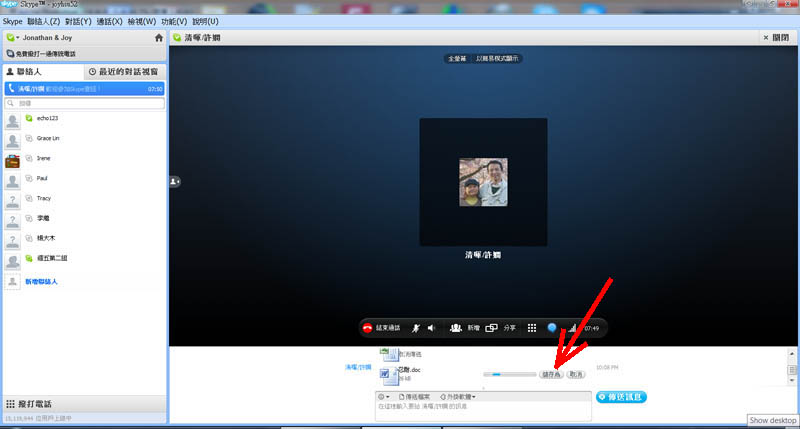Open the 聯絡人(Z) menu
Screen dimensions: 800x429
click(x=43, y=21)
